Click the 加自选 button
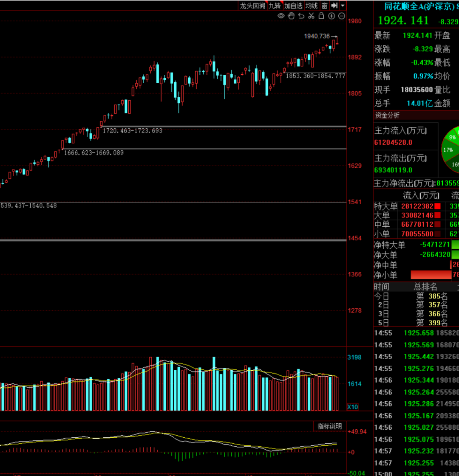This screenshot has height=476, width=459. [293, 6]
